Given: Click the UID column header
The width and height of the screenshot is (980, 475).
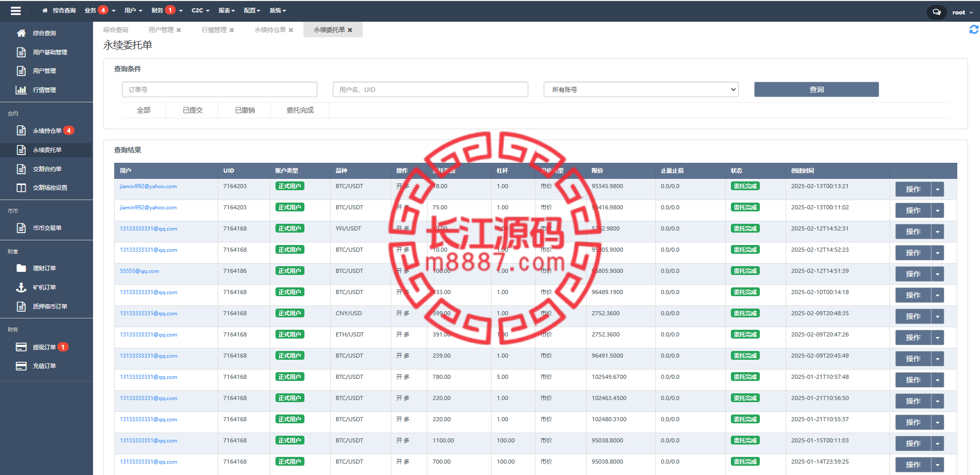Looking at the screenshot, I should 229,171.
